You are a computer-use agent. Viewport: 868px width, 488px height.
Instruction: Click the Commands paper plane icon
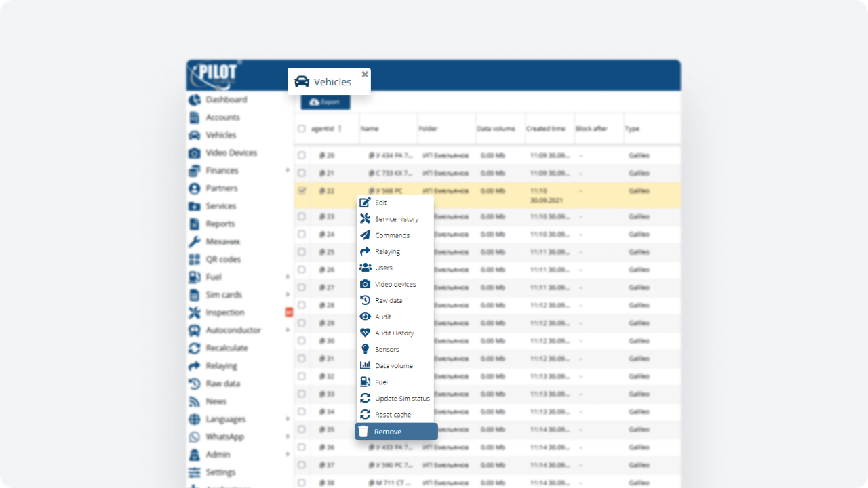[x=365, y=235]
